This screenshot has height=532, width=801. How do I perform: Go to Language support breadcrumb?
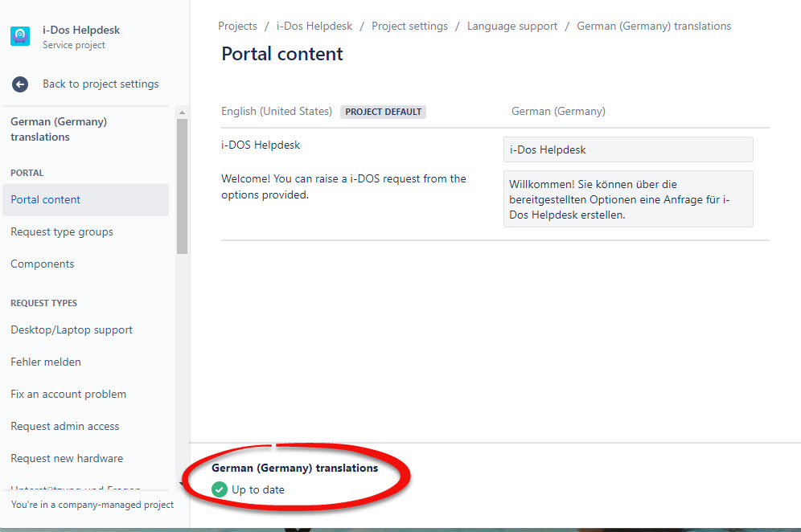pos(511,26)
